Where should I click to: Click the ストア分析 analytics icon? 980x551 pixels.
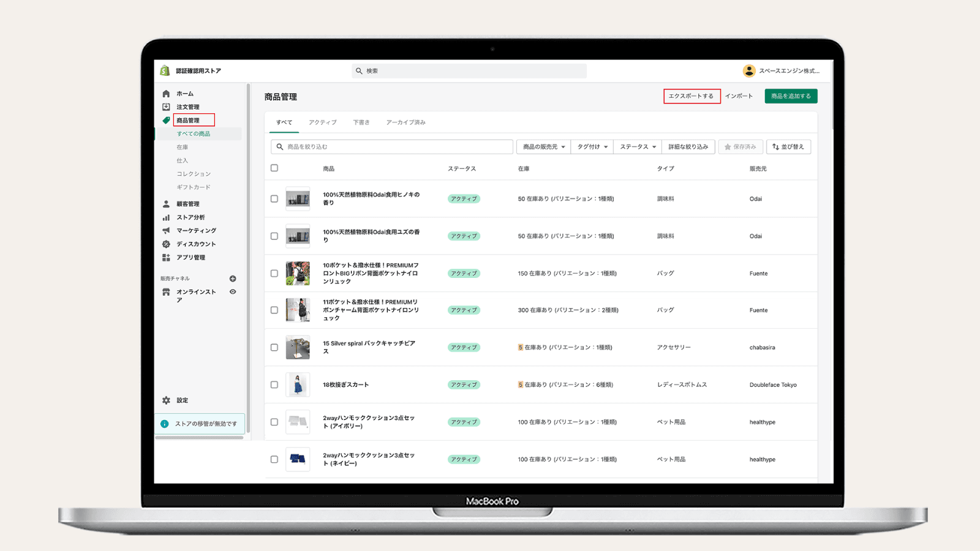165,217
